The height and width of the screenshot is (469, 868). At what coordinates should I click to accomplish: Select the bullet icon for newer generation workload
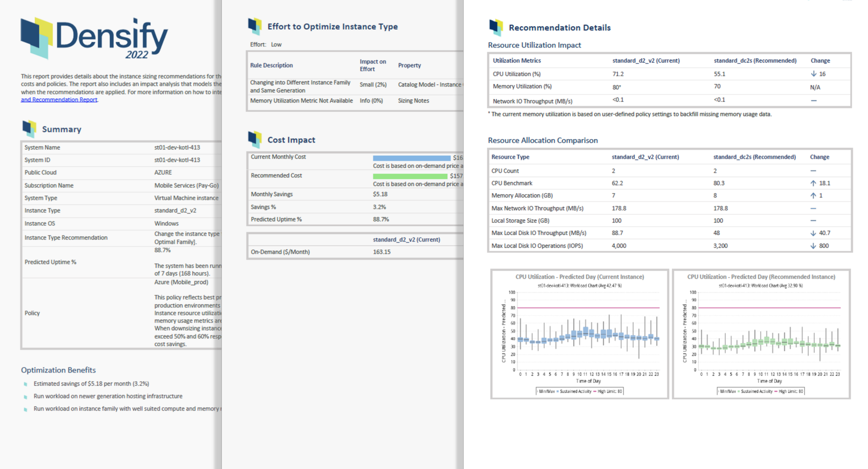click(x=25, y=396)
